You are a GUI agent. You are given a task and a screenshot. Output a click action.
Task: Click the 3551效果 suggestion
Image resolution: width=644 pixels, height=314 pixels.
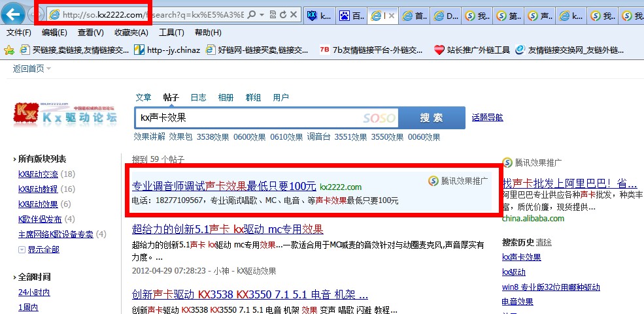click(x=350, y=137)
